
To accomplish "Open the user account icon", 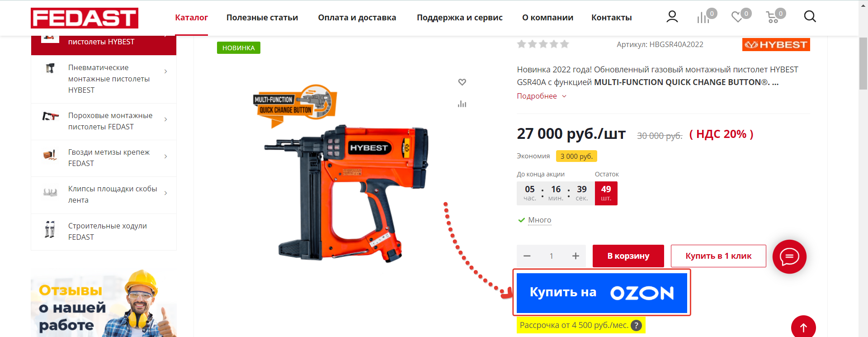I will click(672, 17).
